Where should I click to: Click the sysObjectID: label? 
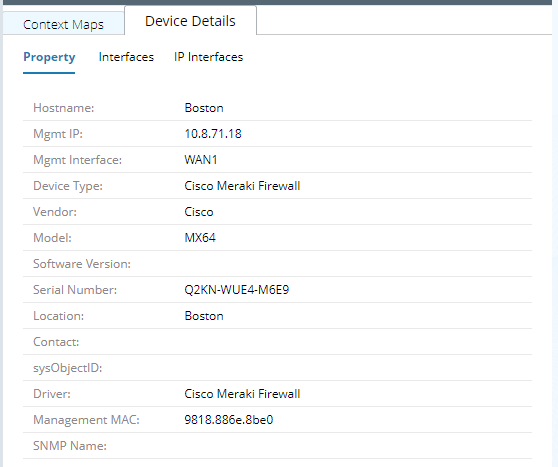68,368
